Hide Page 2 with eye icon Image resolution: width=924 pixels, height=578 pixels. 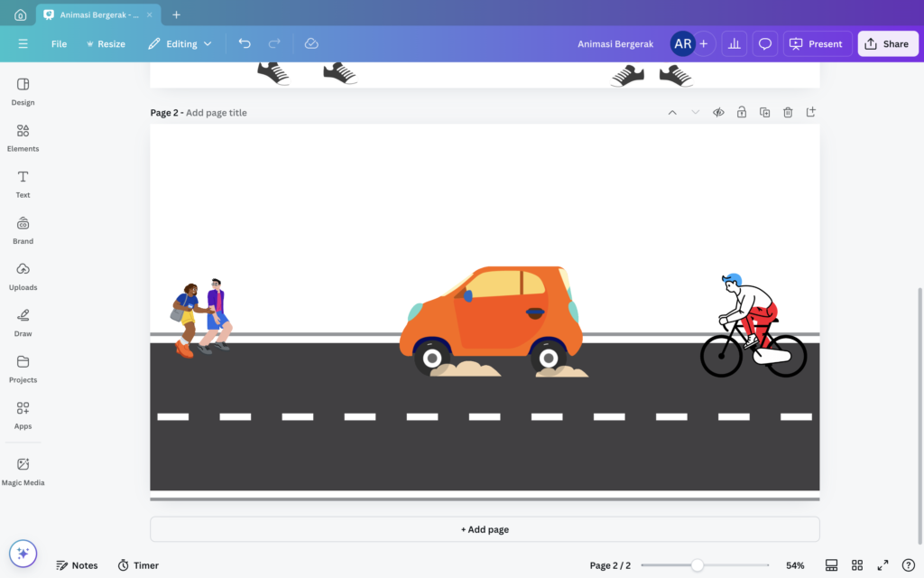(718, 112)
